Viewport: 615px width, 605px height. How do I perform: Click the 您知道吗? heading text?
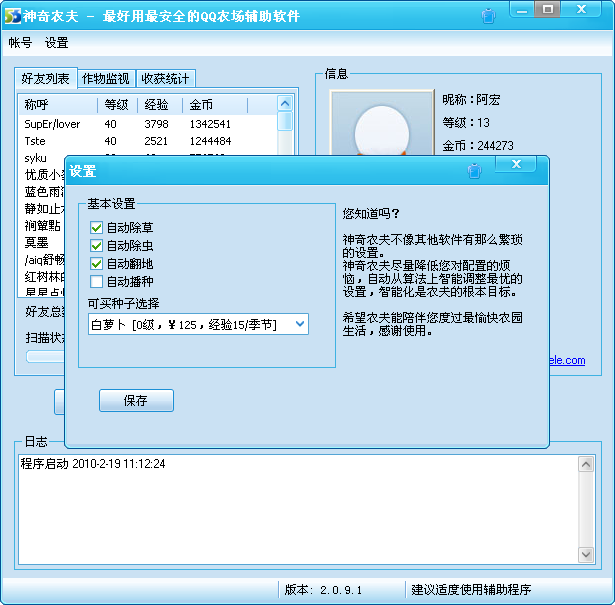coord(371,214)
